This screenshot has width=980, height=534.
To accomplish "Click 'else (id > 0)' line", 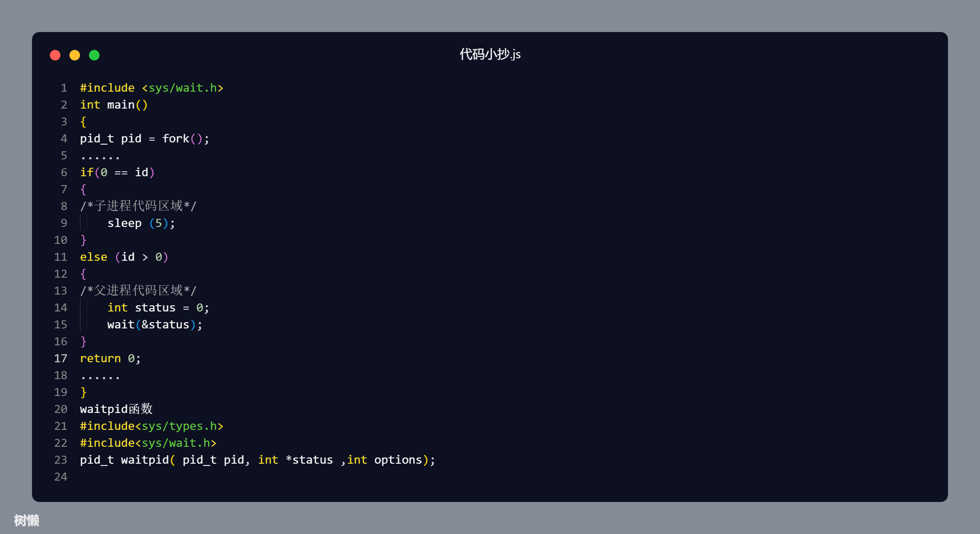I will [x=124, y=257].
